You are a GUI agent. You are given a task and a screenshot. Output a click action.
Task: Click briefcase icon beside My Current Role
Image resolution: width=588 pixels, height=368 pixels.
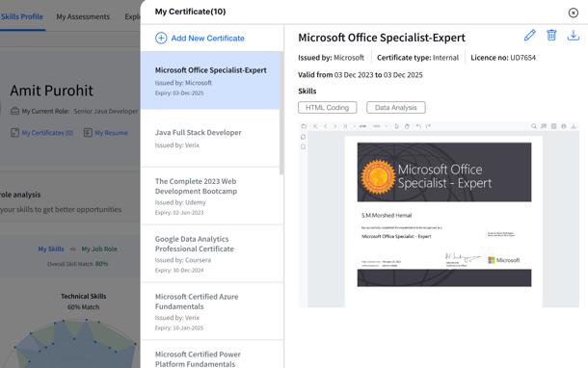coord(14,112)
